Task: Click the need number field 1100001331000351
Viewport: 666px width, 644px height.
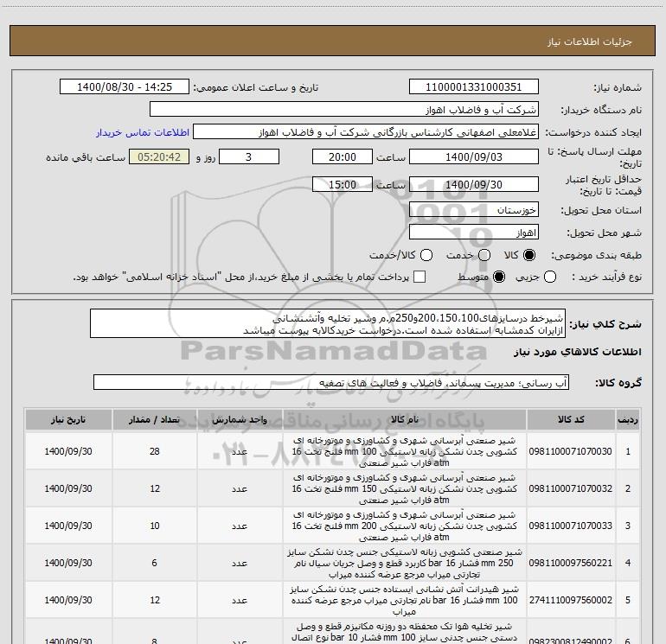Action: coord(474,87)
